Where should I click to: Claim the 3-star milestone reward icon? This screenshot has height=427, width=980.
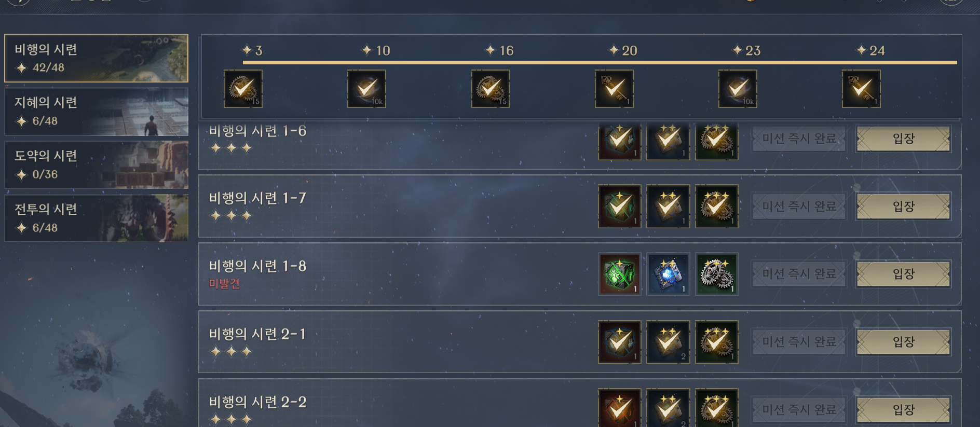pyautogui.click(x=243, y=89)
